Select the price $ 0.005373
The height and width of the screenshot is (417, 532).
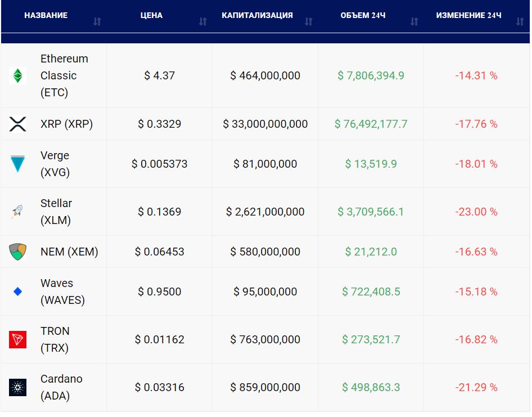pos(160,164)
